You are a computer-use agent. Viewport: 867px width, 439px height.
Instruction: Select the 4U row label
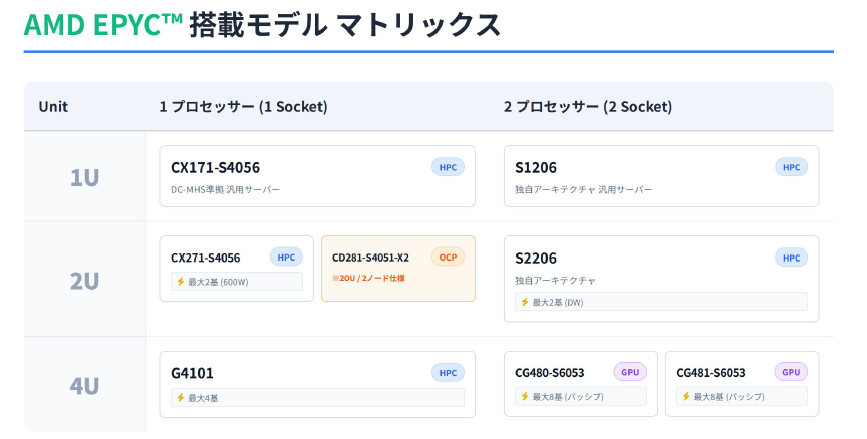click(x=84, y=386)
